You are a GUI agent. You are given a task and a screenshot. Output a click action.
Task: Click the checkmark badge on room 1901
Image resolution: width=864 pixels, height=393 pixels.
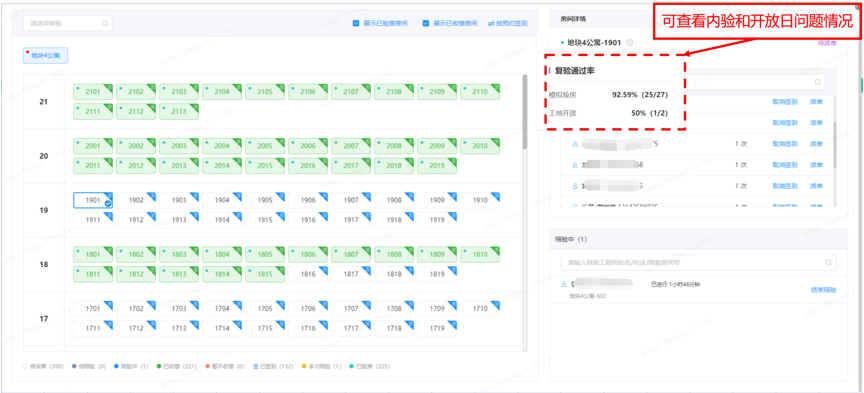click(x=108, y=204)
